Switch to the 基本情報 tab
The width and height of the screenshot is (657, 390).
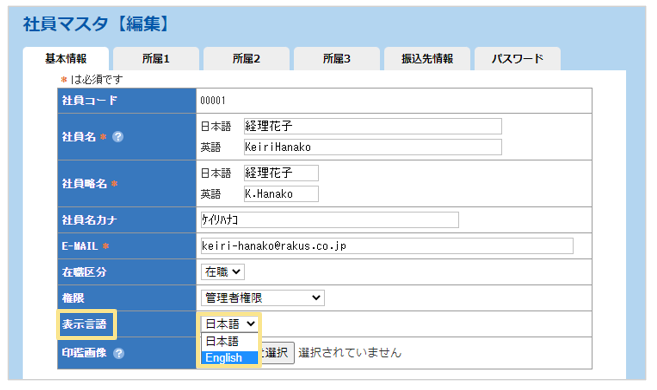click(66, 59)
